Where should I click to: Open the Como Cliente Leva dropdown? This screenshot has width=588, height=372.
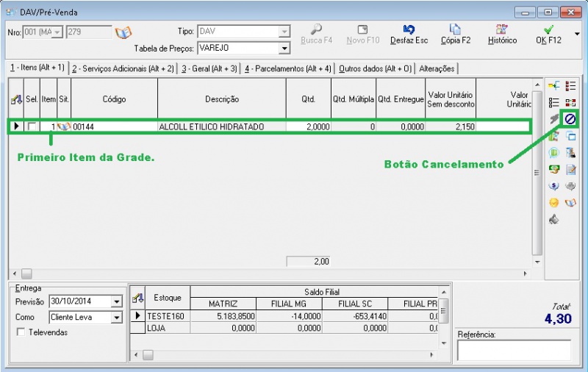117,318
